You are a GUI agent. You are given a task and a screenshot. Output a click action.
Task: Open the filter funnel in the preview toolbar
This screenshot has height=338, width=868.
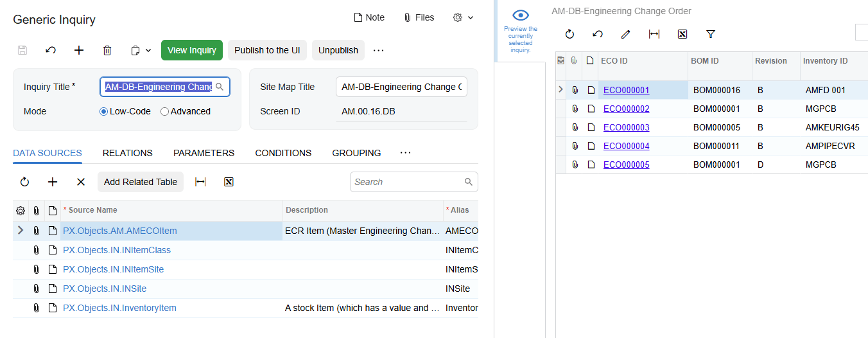coord(711,34)
